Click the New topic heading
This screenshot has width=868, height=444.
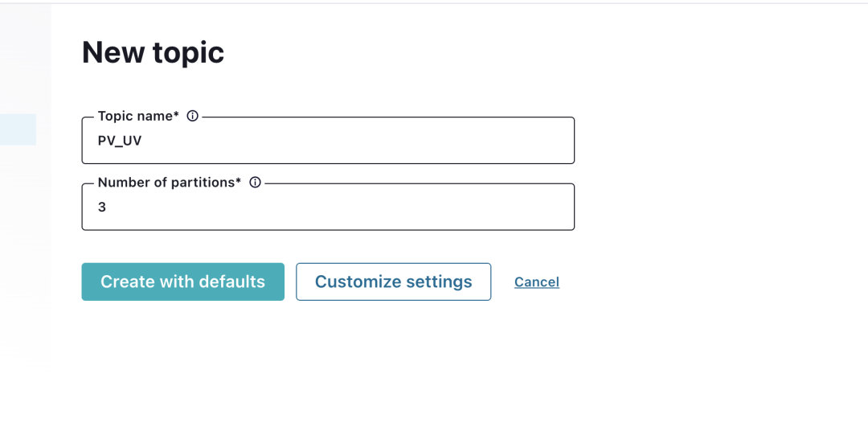tap(153, 52)
